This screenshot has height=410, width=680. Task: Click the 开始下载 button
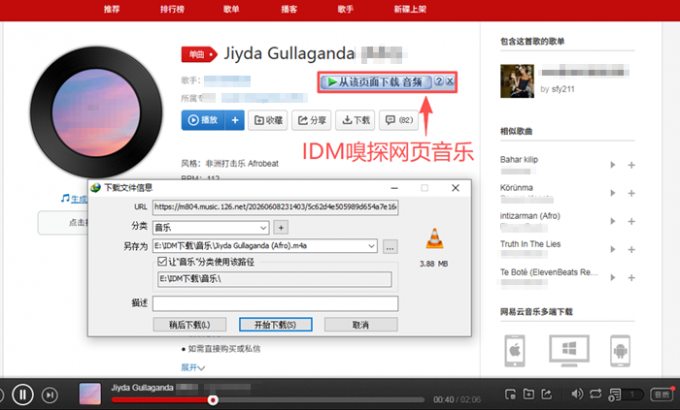[275, 325]
